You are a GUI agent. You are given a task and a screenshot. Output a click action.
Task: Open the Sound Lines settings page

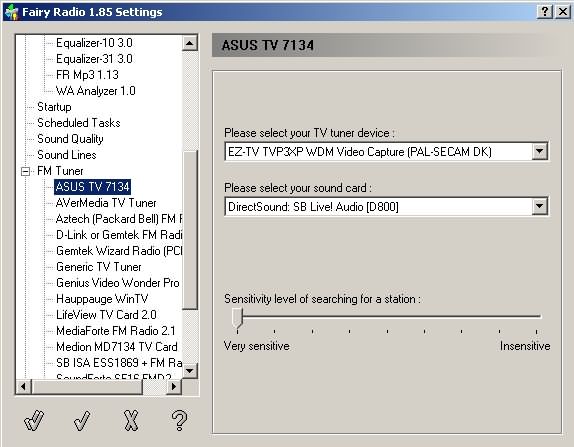click(x=67, y=155)
